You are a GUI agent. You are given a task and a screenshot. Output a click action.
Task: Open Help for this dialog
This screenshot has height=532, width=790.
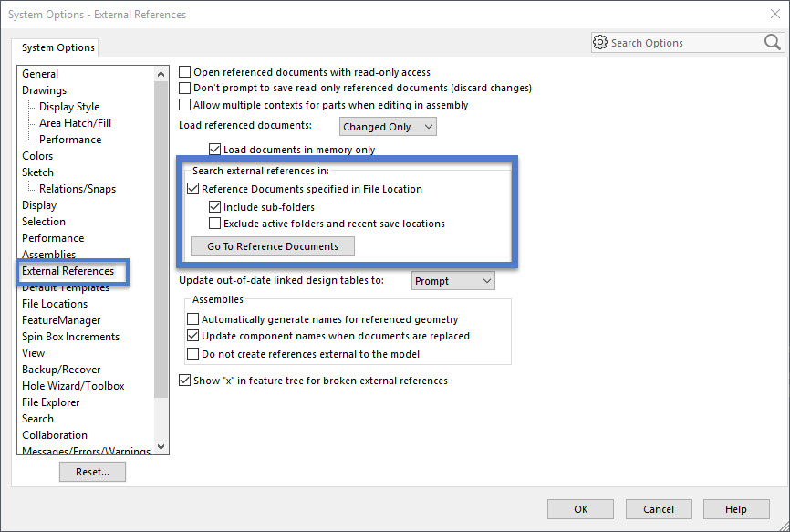click(736, 509)
